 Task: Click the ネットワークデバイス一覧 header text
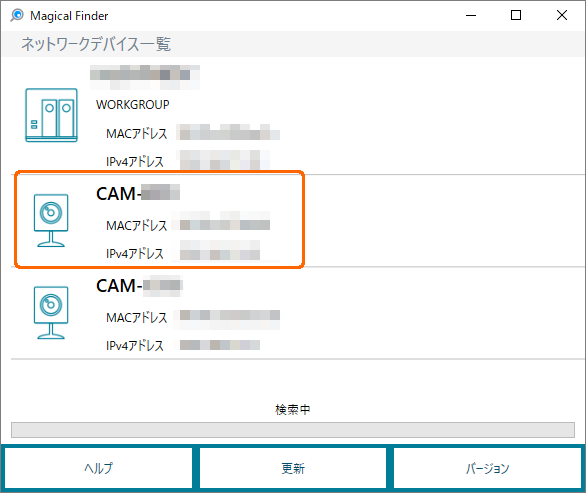[96, 44]
